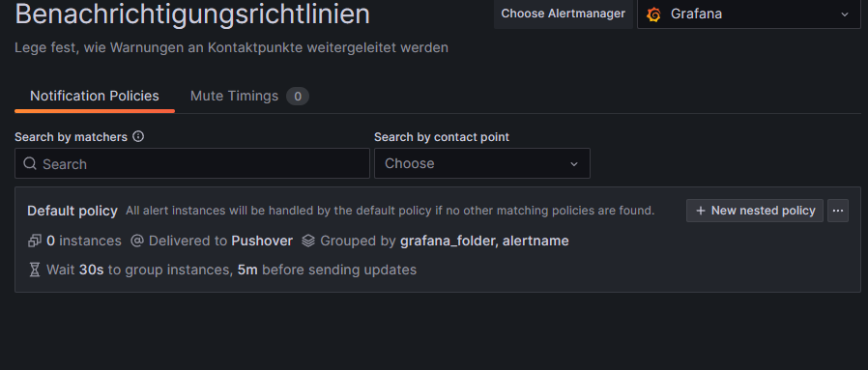Viewport: 868px width, 370px height.
Task: Click the Choose Alertmanager label
Action: point(563,14)
